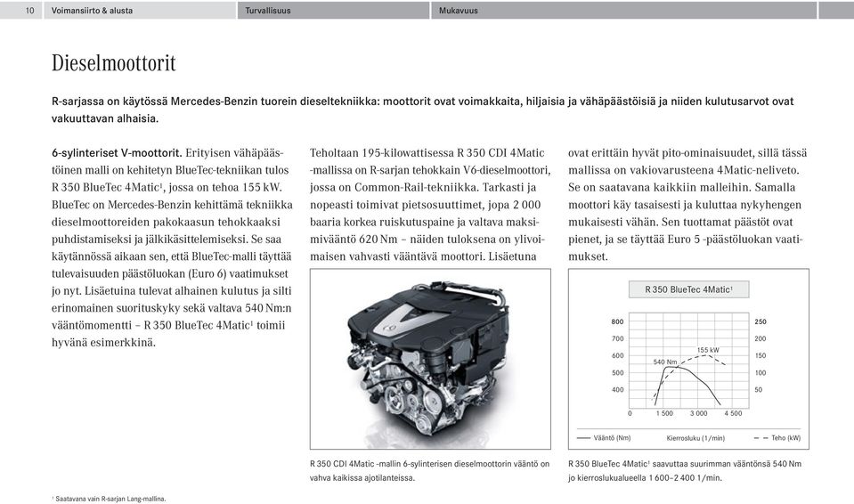Switch to the Turvallisuus tab
This screenshot has height=504, width=854.
pyautogui.click(x=333, y=11)
